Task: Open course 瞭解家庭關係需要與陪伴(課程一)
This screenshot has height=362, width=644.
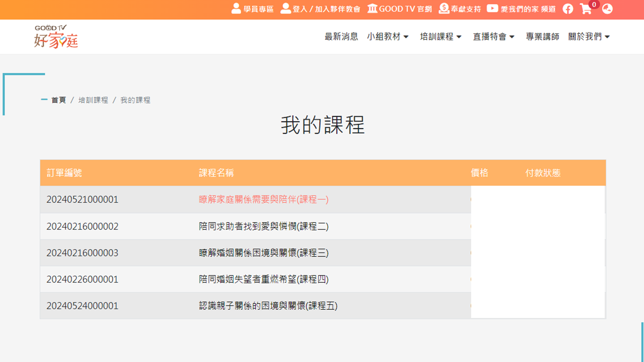Action: point(263,200)
